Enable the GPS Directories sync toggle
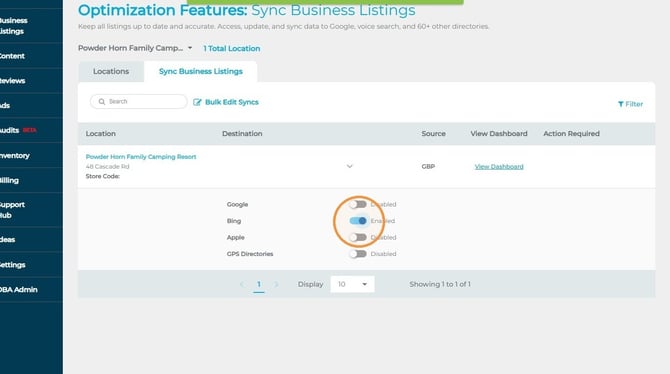670x374 pixels. (358, 254)
